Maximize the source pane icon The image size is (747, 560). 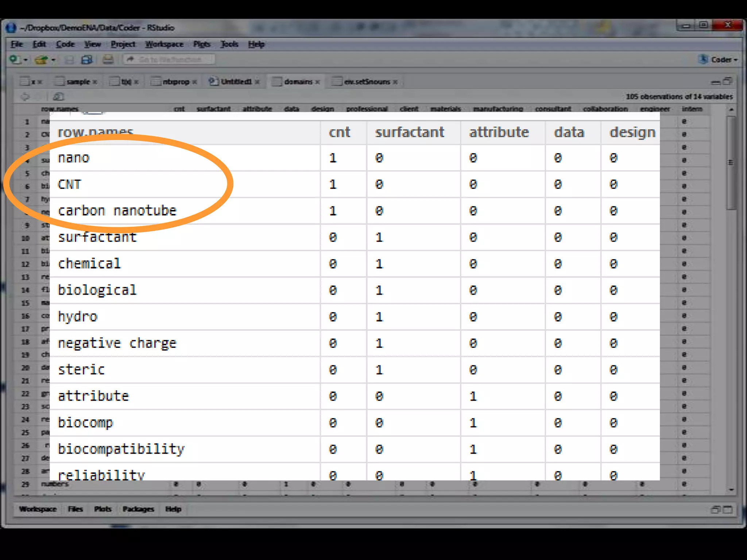[728, 81]
